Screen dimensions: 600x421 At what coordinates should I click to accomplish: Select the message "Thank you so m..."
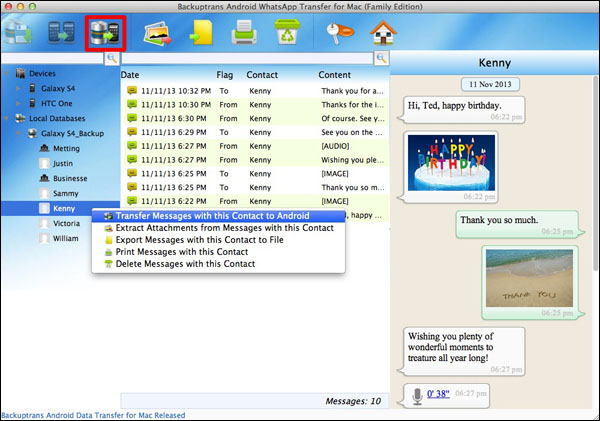click(255, 187)
